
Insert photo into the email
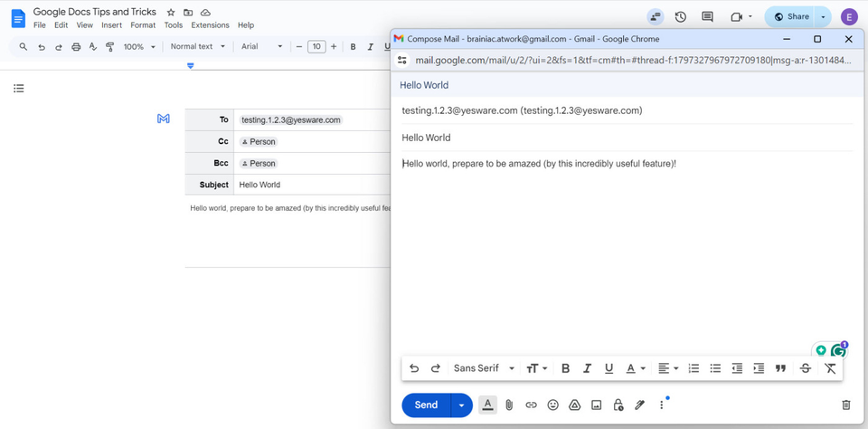596,405
